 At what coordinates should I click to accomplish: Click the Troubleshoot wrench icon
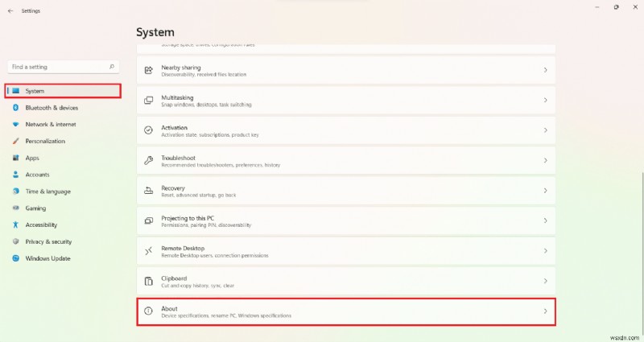click(x=149, y=160)
